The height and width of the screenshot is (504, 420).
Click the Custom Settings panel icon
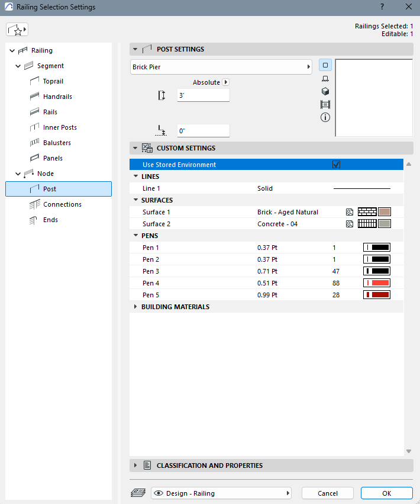(x=147, y=148)
